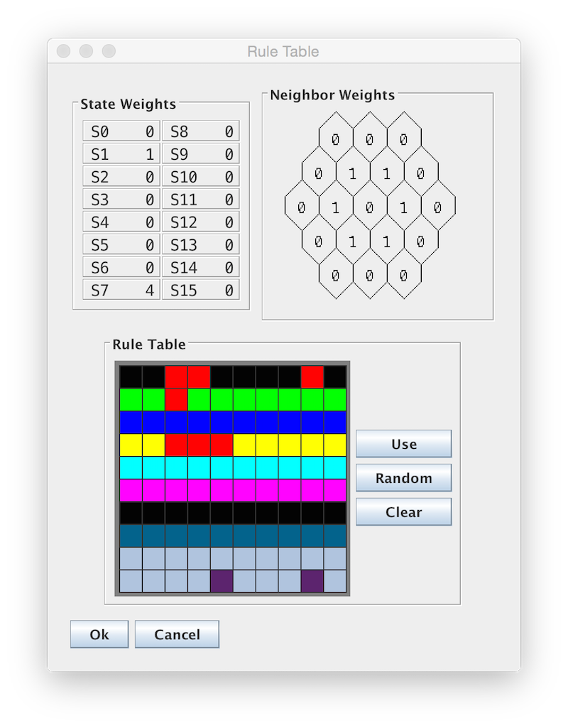Viewport: 568px width, 728px height.
Task: Select the S6 weight field
Action: (x=121, y=268)
